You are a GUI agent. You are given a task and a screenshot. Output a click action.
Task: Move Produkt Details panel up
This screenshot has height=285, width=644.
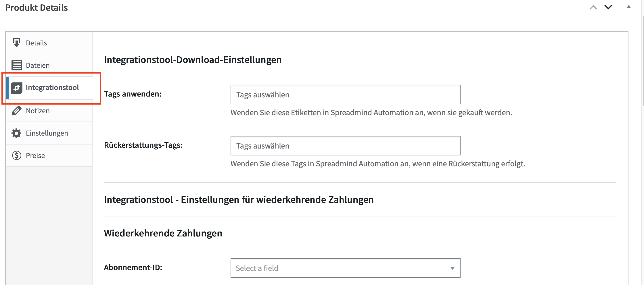pos(593,7)
